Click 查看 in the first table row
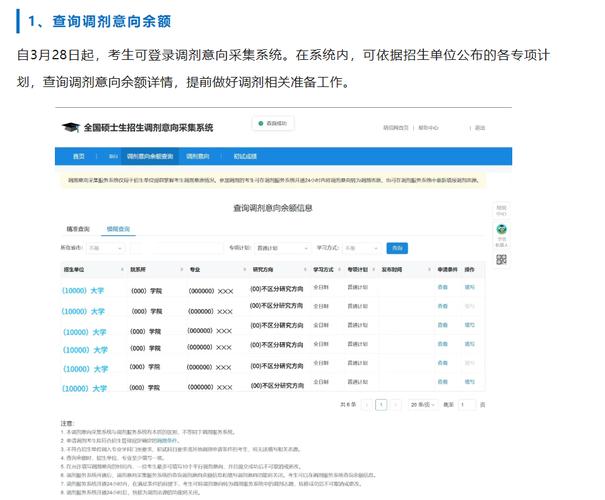The height and width of the screenshot is (500, 605). 443,287
